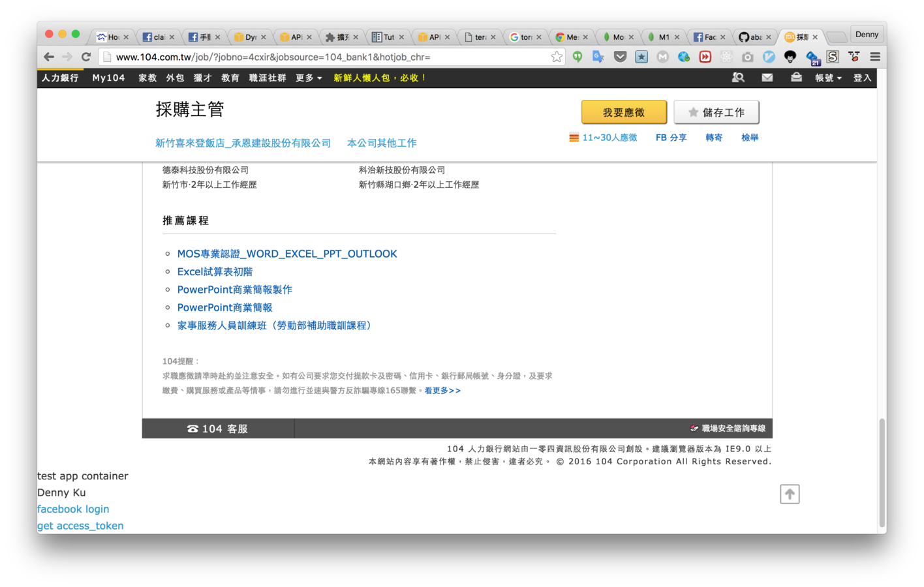Click the blue Vimium-style V extension

tap(769, 57)
